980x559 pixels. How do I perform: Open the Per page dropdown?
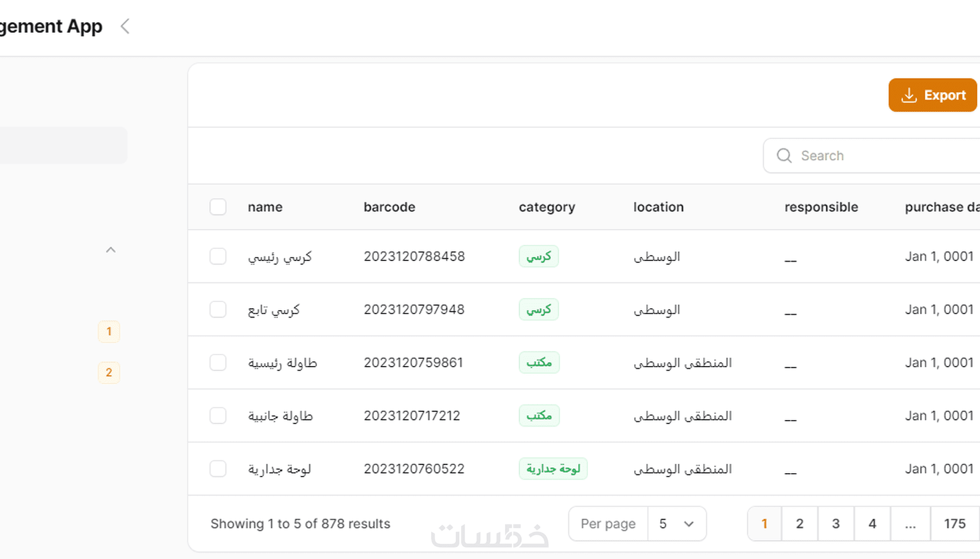pyautogui.click(x=676, y=524)
